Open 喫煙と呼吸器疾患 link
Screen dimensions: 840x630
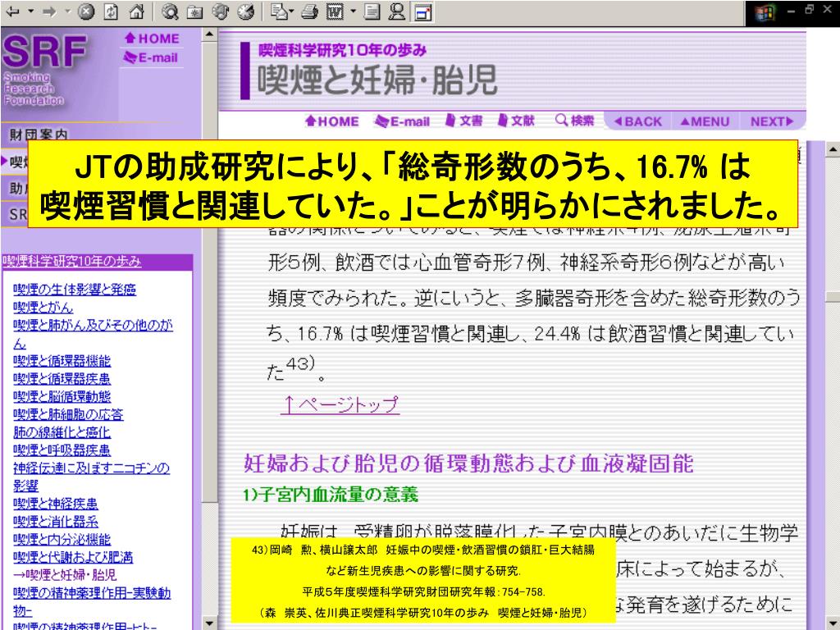62,450
